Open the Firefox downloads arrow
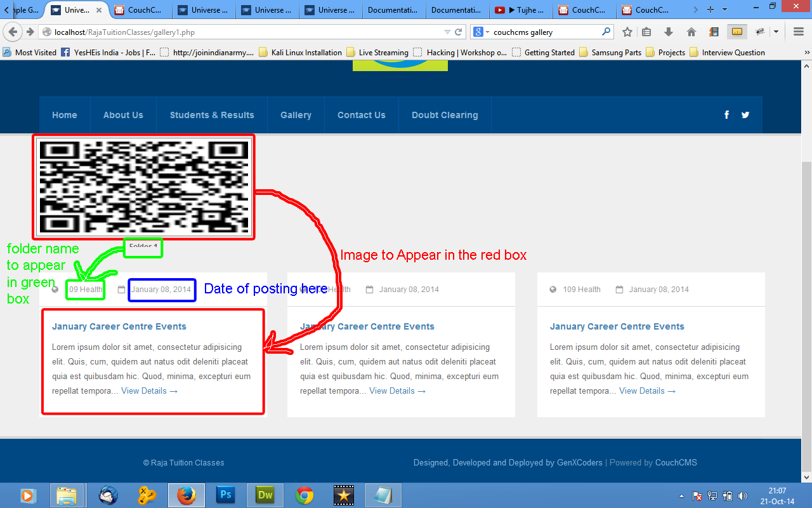Image resolution: width=812 pixels, height=508 pixels. [669, 32]
